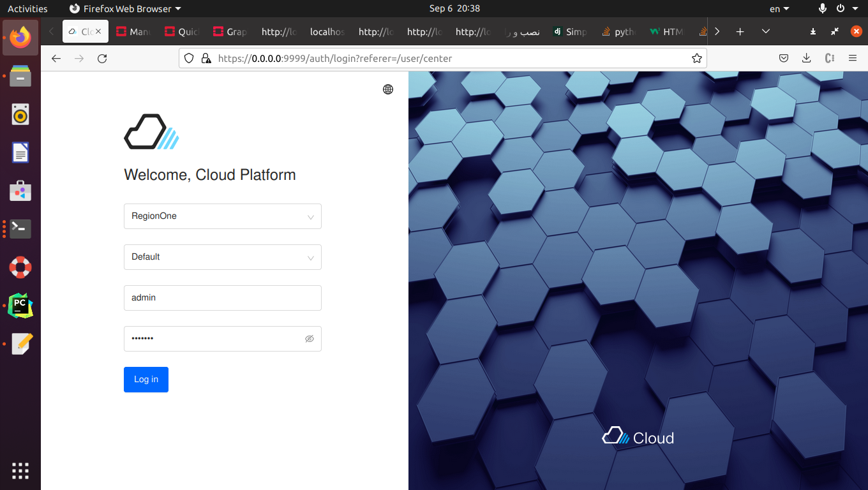Viewport: 868px width, 490px height.
Task: Switch to the localhost tab
Action: click(x=327, y=31)
